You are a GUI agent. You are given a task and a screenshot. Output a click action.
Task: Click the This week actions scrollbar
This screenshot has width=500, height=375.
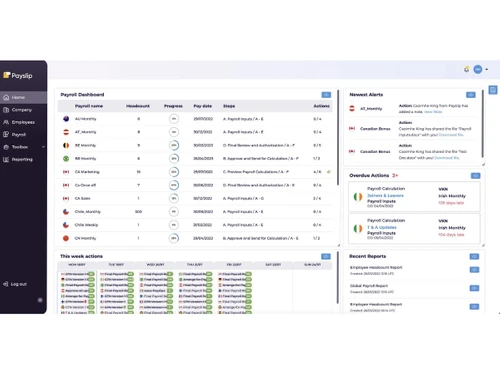pos(338,277)
